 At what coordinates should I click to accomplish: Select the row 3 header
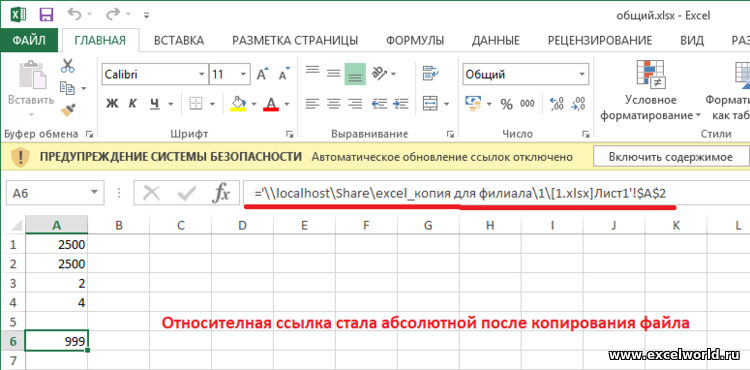[12, 283]
